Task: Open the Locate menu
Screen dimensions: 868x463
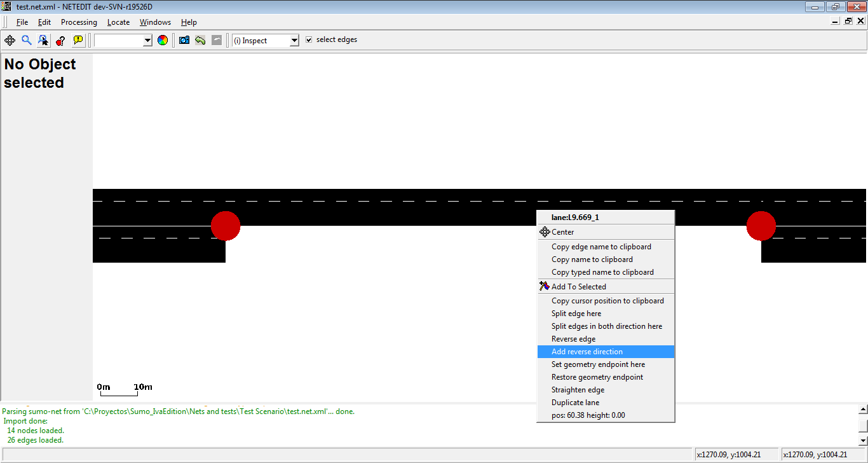Action: 118,22
